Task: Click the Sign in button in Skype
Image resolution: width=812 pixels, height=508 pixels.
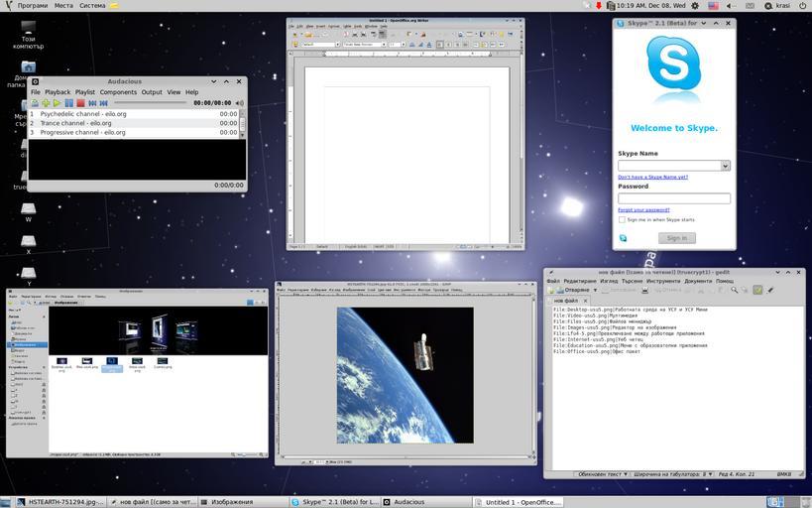Action: tap(676, 238)
